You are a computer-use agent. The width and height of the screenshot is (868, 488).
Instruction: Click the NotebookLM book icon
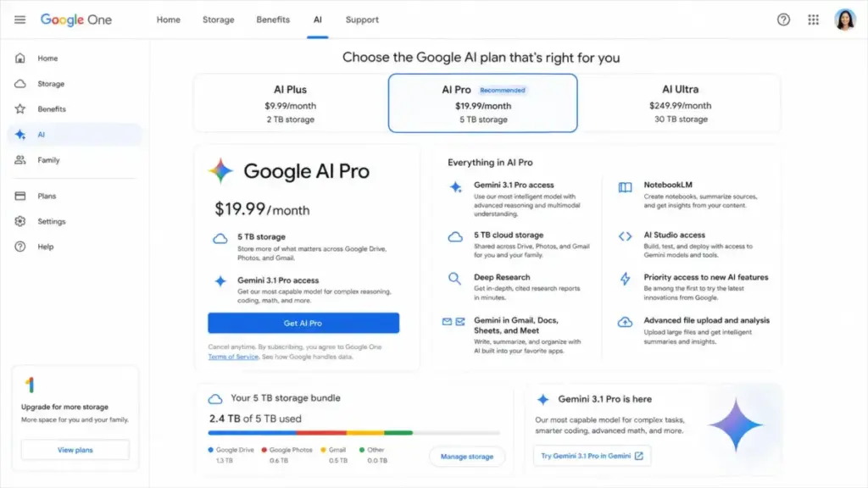pos(625,187)
